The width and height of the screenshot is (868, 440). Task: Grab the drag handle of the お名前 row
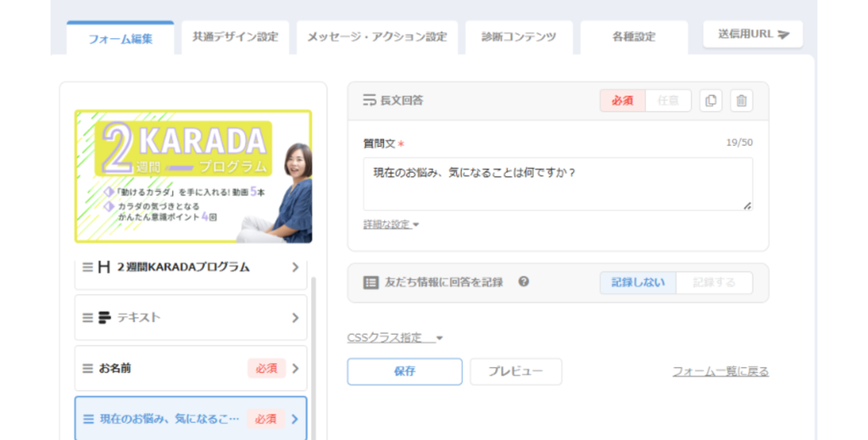(87, 369)
